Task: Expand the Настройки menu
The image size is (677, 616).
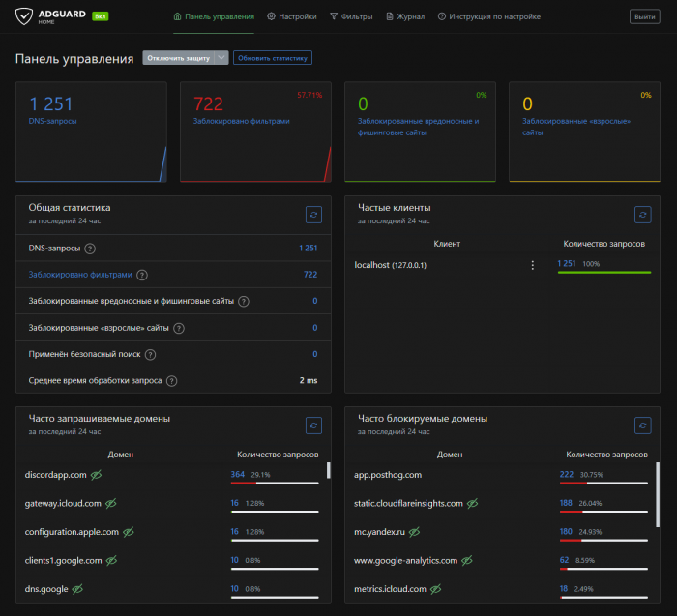Action: (291, 16)
